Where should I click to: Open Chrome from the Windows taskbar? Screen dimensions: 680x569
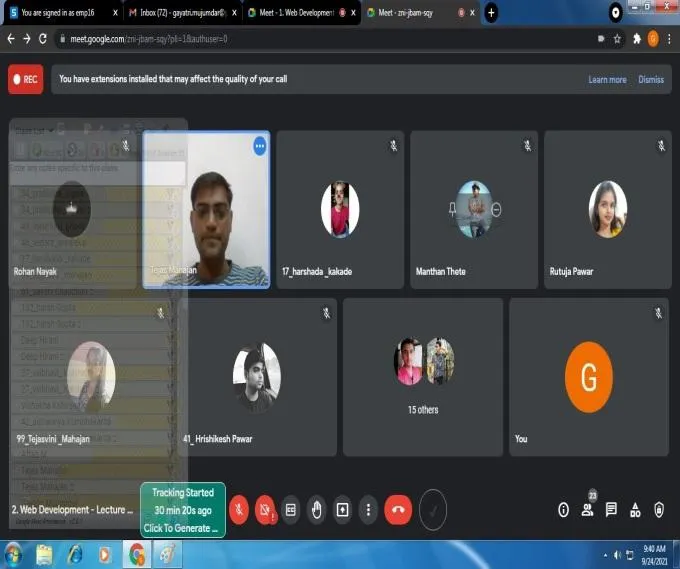click(137, 555)
